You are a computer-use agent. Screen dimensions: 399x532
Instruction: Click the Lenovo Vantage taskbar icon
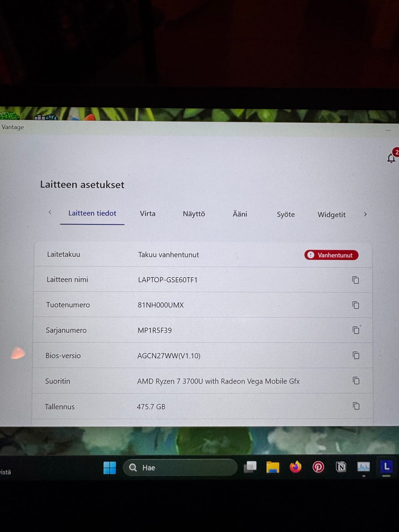click(387, 466)
